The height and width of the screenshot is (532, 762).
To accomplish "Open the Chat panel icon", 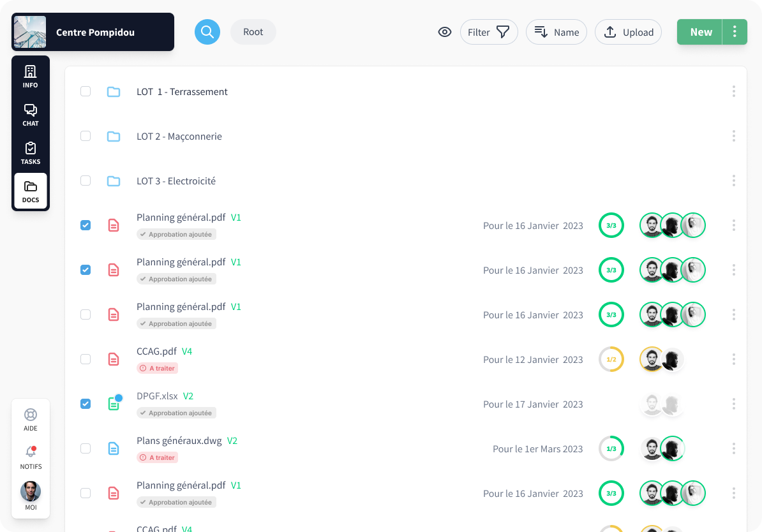I will 30,114.
